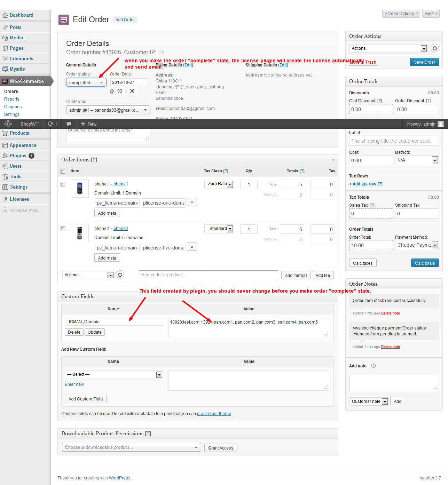Open Comments from the sidebar
This screenshot has height=485, width=448.
(x=5, y=58)
